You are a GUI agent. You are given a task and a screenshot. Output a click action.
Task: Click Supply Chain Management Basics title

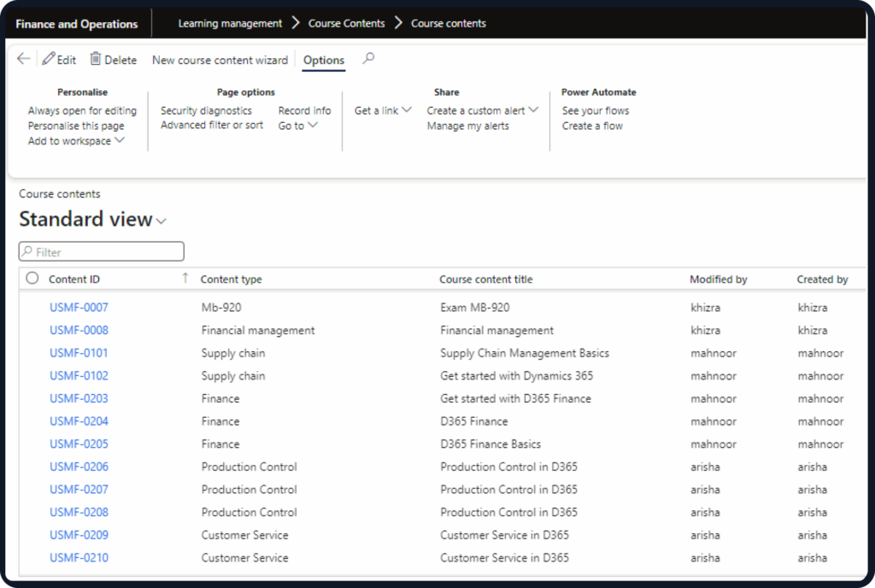(x=525, y=353)
